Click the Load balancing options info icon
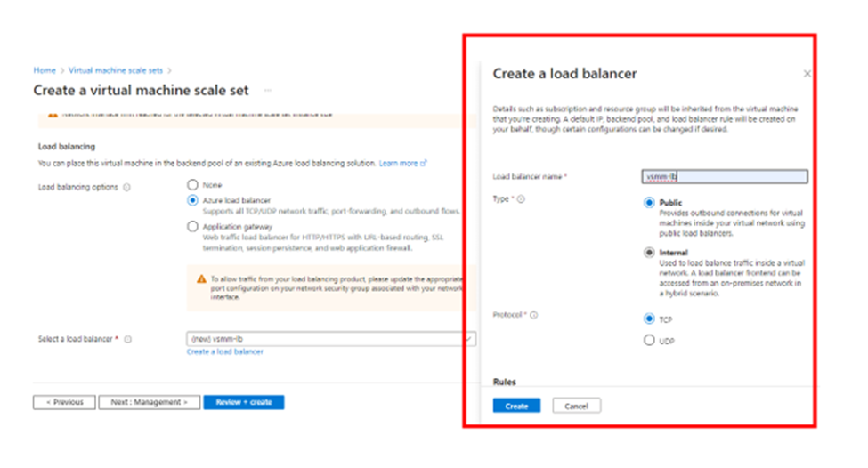 pos(126,188)
